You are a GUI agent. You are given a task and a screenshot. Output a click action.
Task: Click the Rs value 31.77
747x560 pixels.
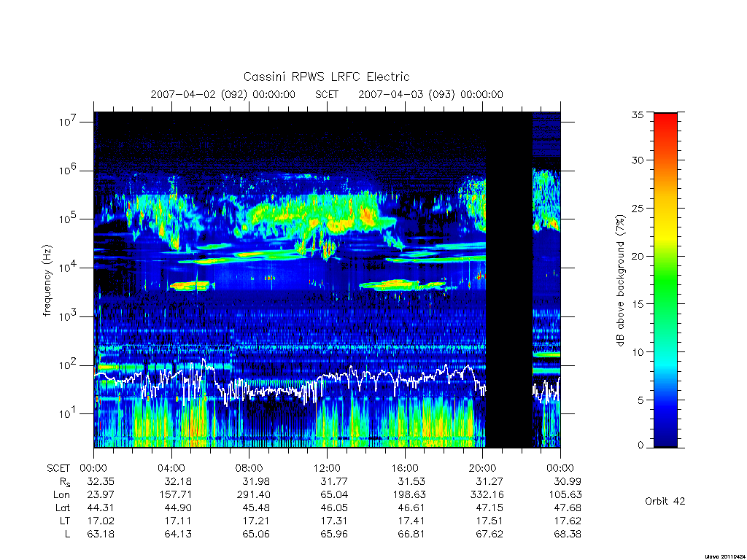pos(334,481)
